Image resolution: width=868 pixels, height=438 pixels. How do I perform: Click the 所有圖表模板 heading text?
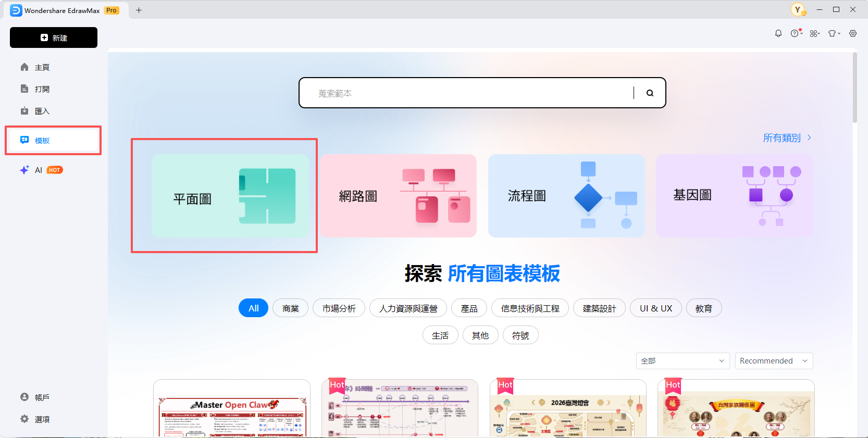(504, 273)
